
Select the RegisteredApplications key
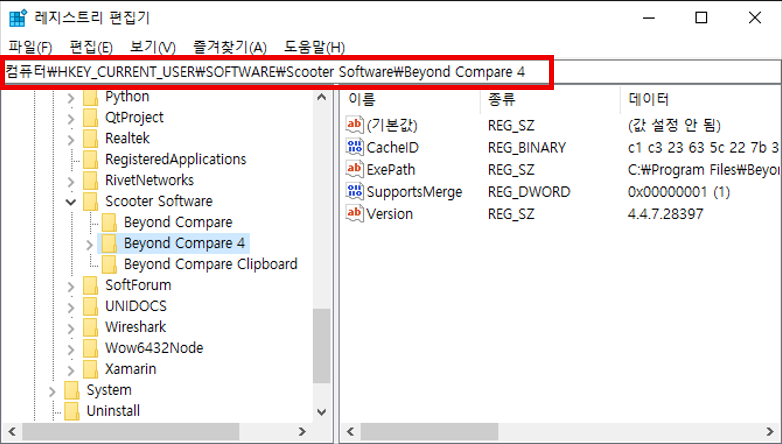pyautogui.click(x=175, y=159)
